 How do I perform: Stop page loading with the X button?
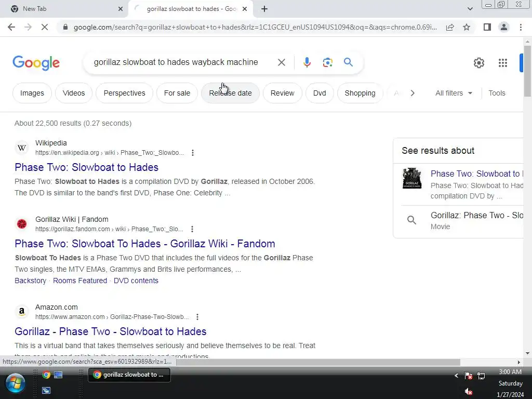45,27
